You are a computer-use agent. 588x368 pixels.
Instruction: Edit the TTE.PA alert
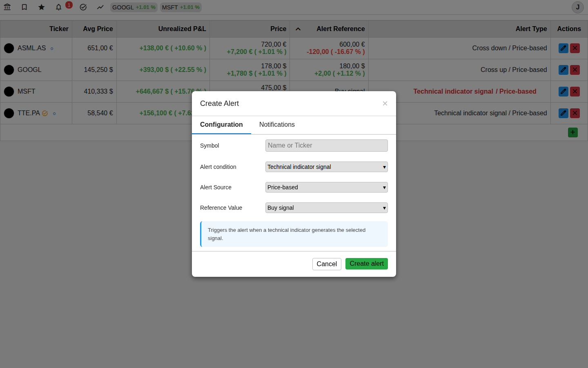(563, 113)
